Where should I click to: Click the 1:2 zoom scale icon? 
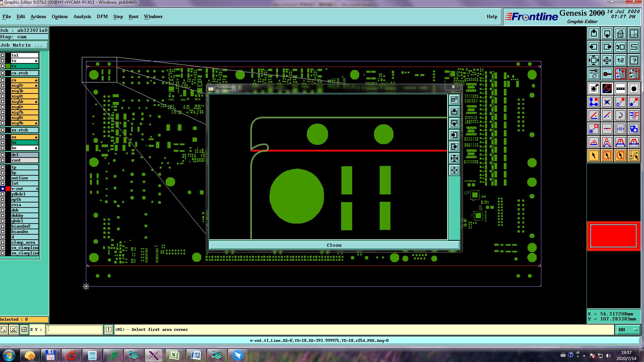[620, 60]
